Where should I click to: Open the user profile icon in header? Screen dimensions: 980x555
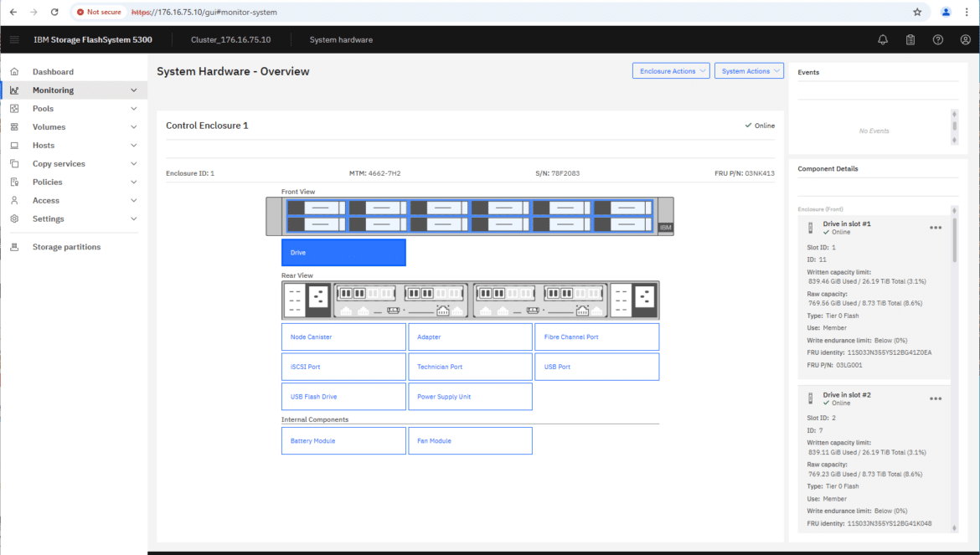tap(965, 39)
